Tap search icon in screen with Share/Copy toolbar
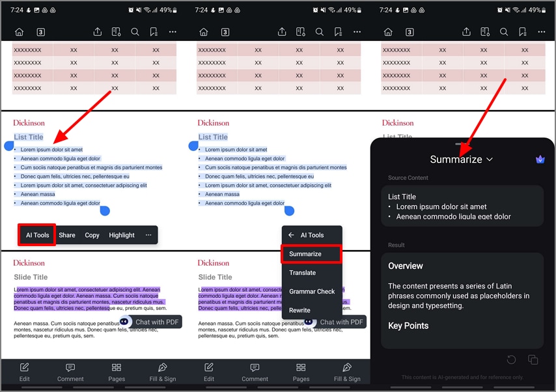Screen dimensions: 556x392 pos(135,32)
